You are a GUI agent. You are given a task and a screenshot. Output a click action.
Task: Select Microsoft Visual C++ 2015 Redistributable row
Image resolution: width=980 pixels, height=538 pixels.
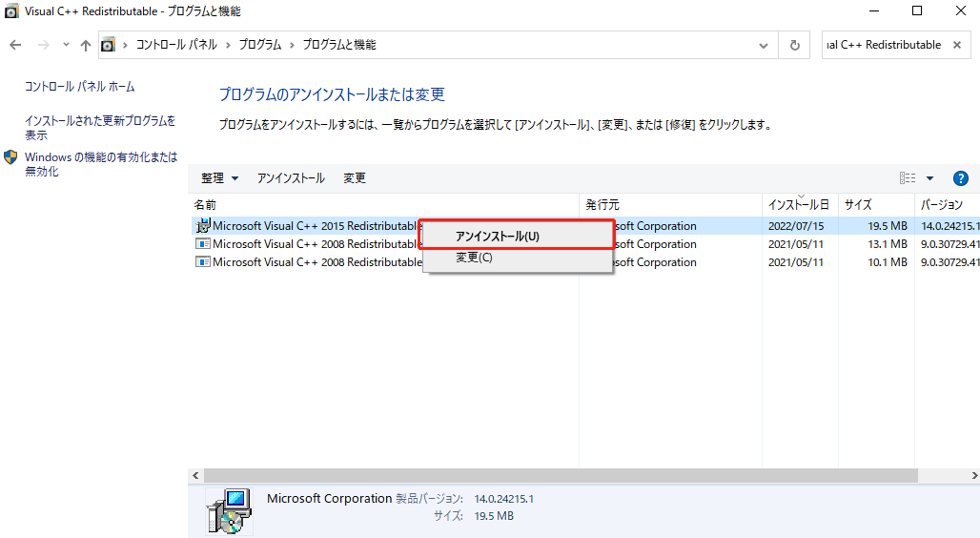pyautogui.click(x=585, y=226)
